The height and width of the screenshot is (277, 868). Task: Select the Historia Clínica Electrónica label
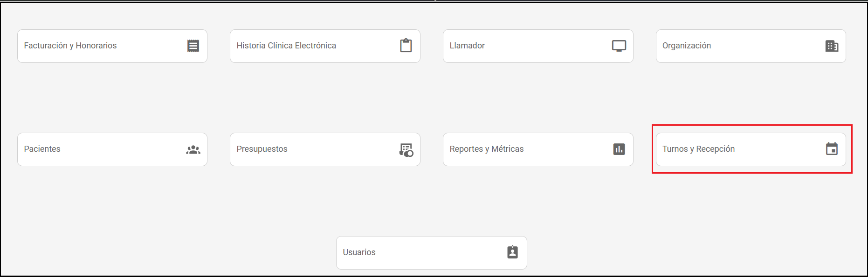[286, 46]
